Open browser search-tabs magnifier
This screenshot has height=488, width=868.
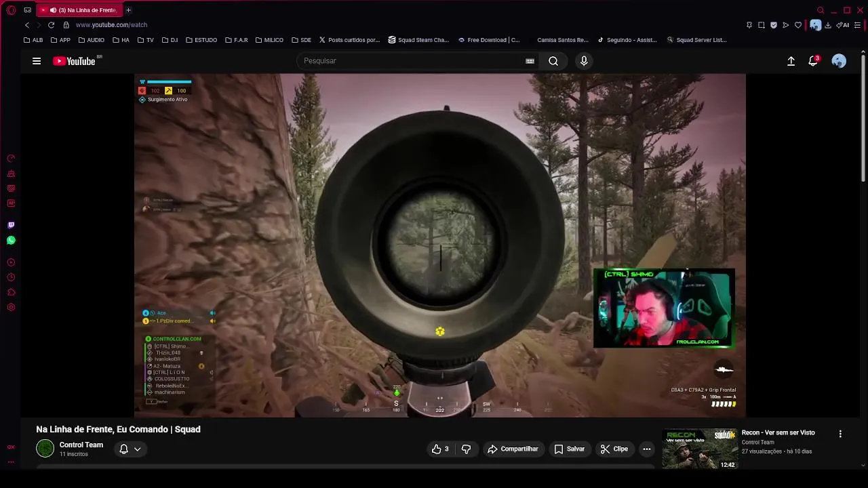pyautogui.click(x=821, y=10)
